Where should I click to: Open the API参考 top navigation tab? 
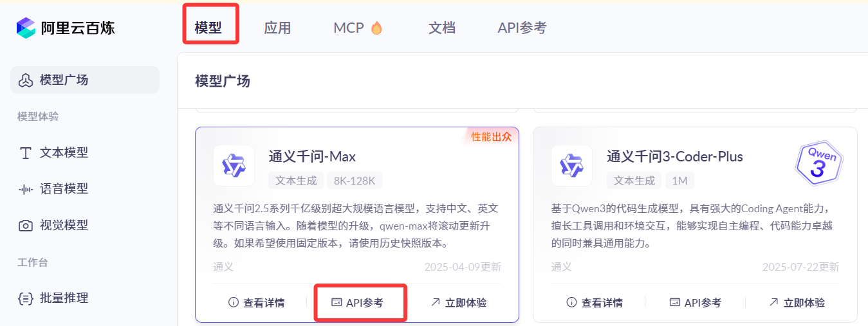coord(522,28)
